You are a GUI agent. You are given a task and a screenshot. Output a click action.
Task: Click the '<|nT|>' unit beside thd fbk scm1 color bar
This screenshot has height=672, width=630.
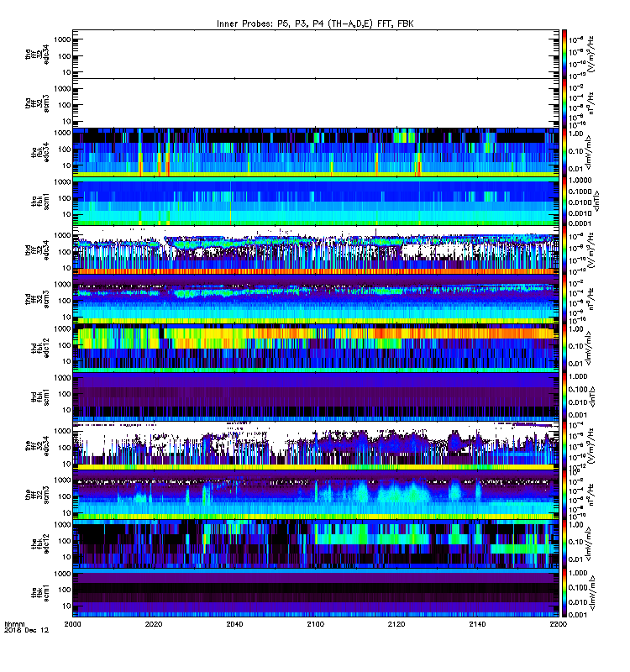pyautogui.click(x=592, y=396)
